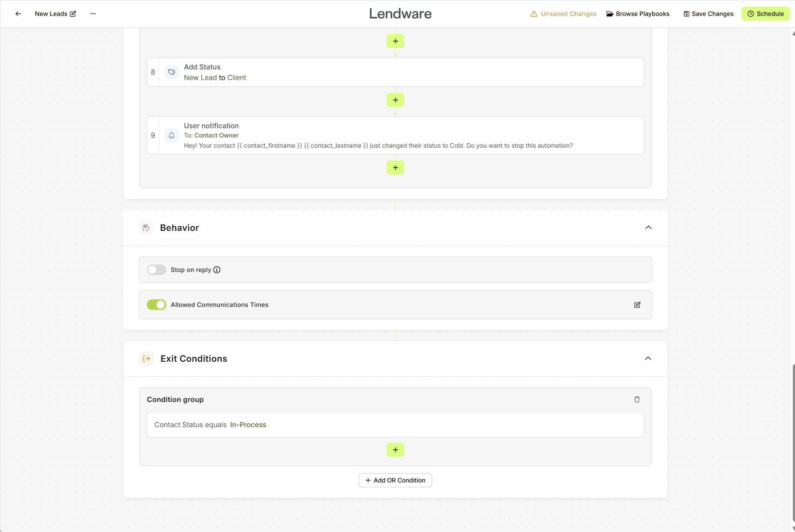
Task: Enable the Stop on reply toggle
Action: (156, 269)
